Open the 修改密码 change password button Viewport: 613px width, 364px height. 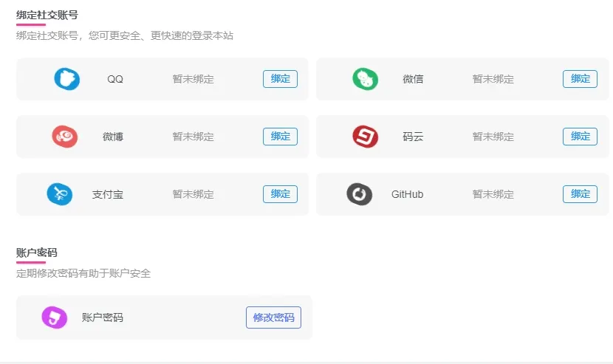click(274, 317)
